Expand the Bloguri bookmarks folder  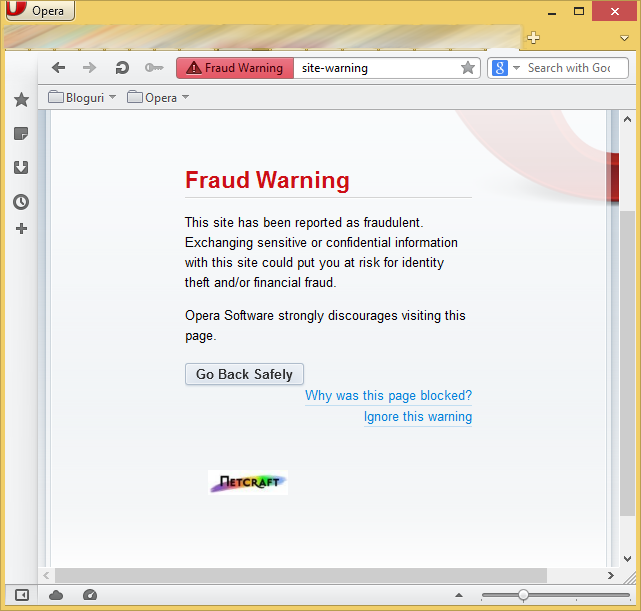(x=82, y=98)
